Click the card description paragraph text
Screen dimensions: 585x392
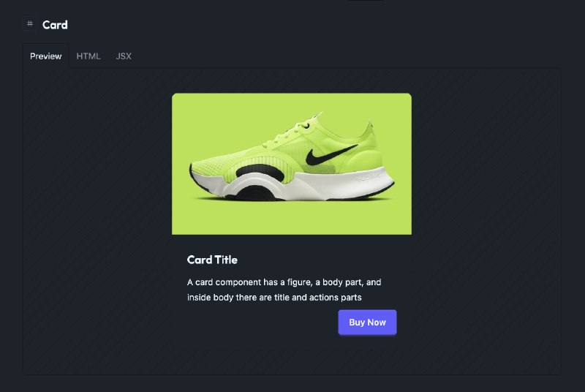pos(284,290)
